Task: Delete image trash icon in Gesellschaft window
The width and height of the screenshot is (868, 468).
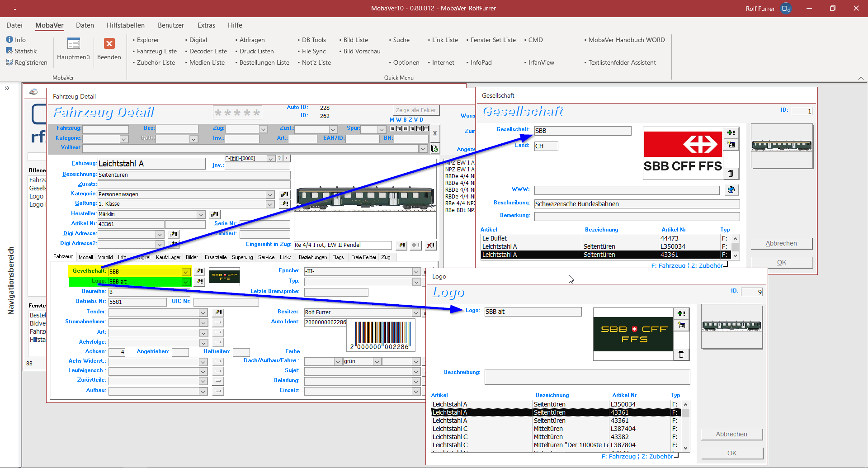Action: click(731, 174)
